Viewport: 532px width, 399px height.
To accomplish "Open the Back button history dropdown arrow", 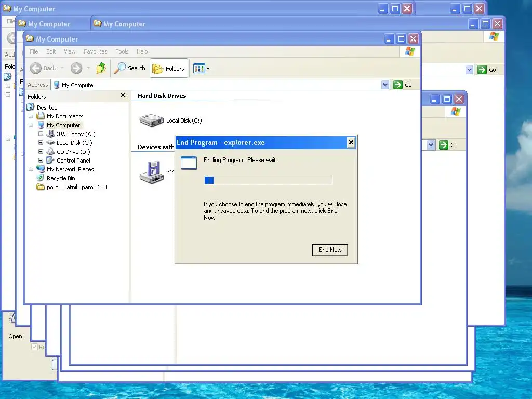I will pyautogui.click(x=62, y=68).
